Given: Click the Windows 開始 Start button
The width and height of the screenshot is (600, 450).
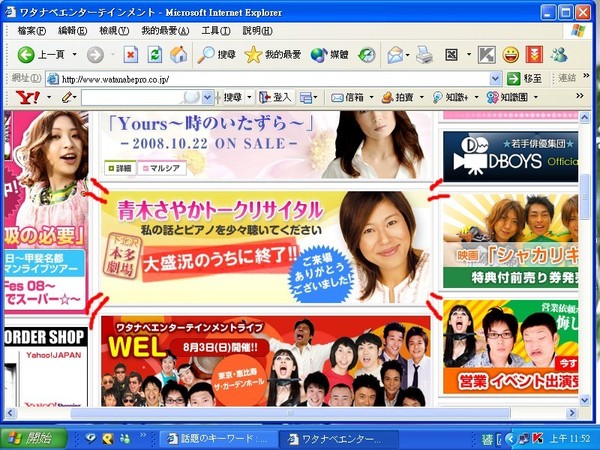Looking at the screenshot, I should (x=34, y=438).
